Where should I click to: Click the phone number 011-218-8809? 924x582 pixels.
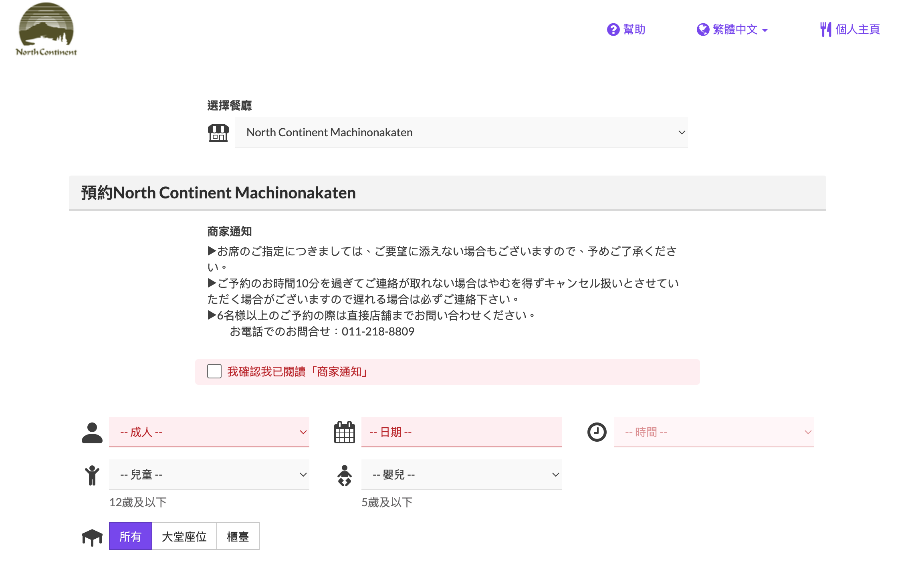pos(378,331)
